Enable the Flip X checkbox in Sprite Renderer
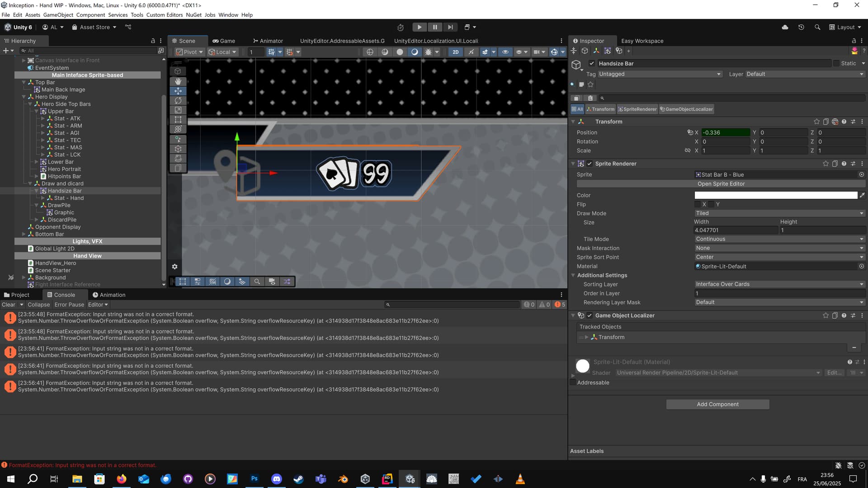Image resolution: width=868 pixels, height=488 pixels. tap(698, 204)
